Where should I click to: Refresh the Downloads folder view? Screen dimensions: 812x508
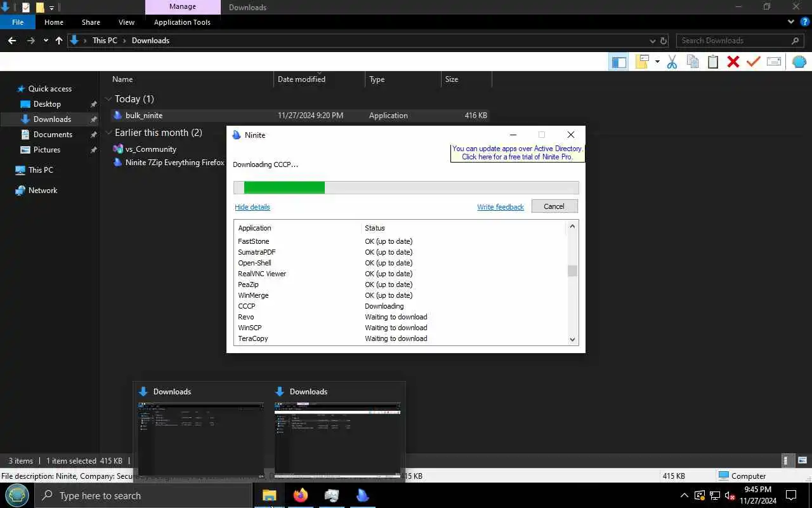(x=664, y=41)
